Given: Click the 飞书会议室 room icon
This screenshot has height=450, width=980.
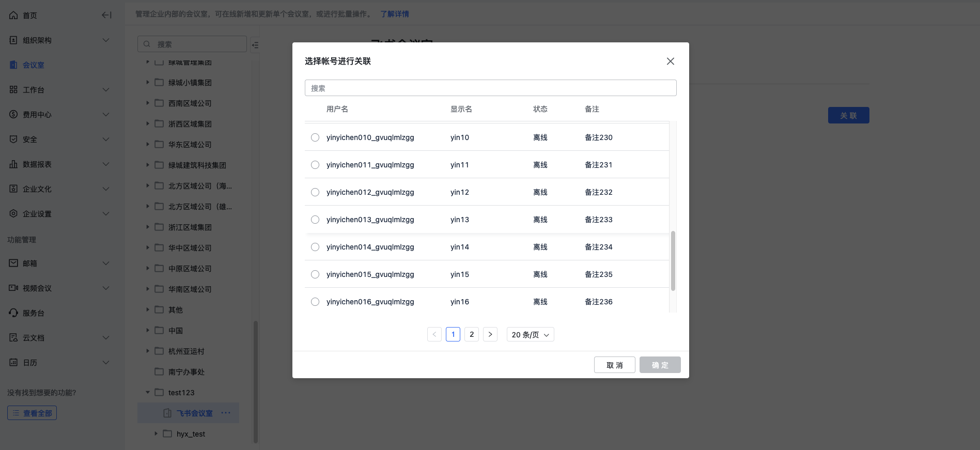Looking at the screenshot, I should click(x=167, y=413).
